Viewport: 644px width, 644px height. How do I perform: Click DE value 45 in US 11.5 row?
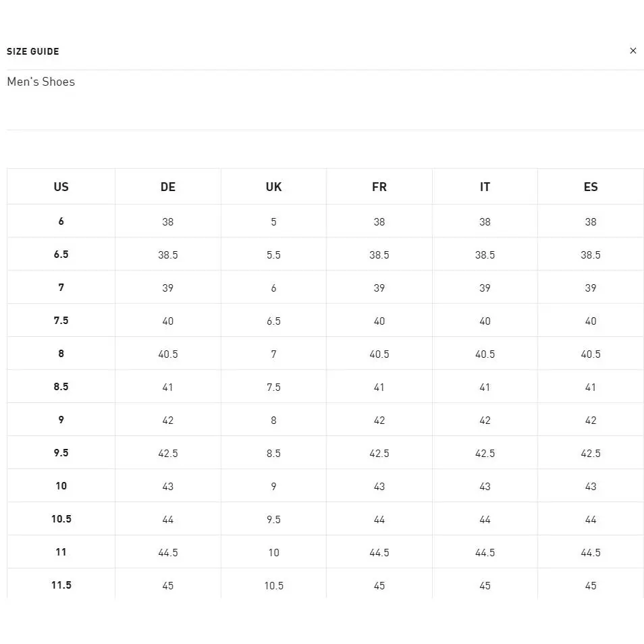click(x=168, y=586)
